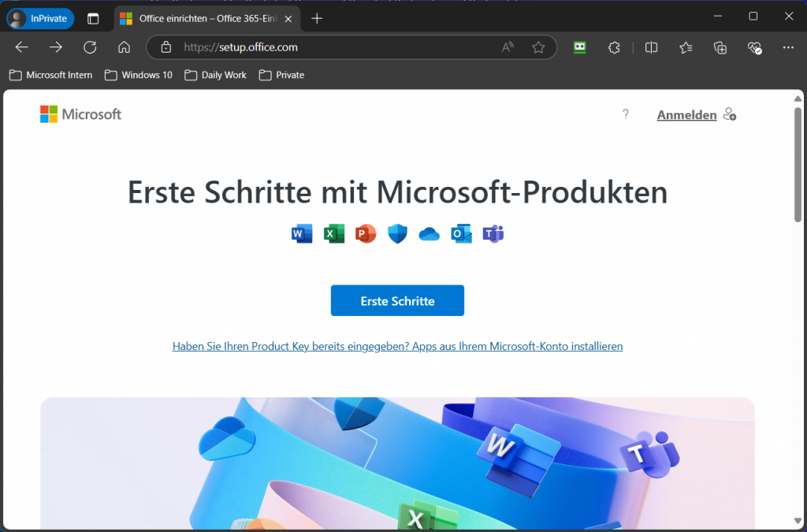
Task: Open Settings and more ellipsis menu
Action: (788, 47)
